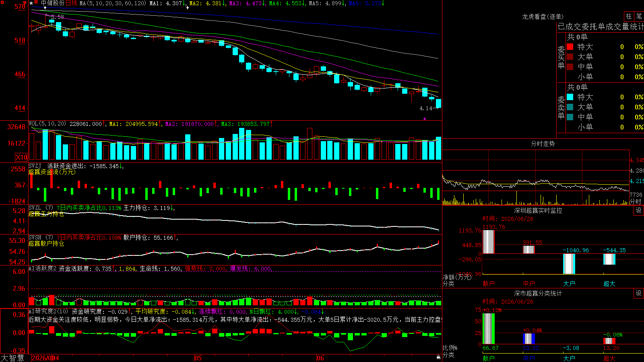The height and width of the screenshot is (362, 644).
Task: Switch the Dragon-Tiger panel to 柱 (bar) mode
Action: [629, 16]
